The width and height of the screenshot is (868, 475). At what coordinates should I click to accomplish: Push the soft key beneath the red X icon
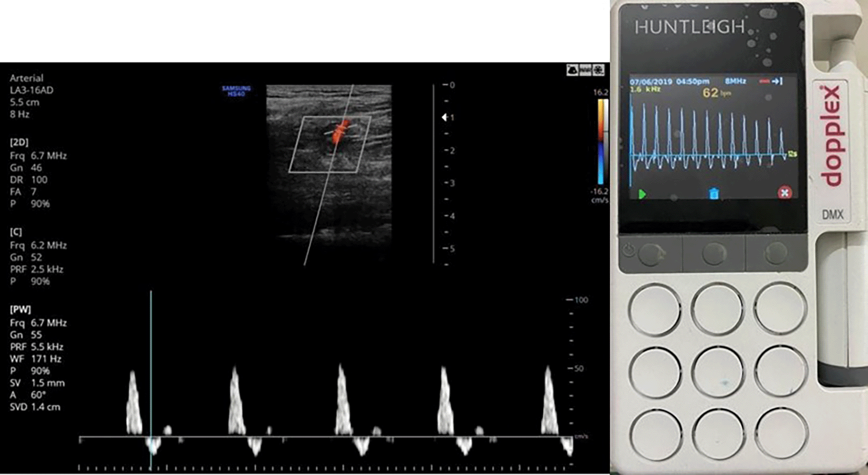[775, 252]
